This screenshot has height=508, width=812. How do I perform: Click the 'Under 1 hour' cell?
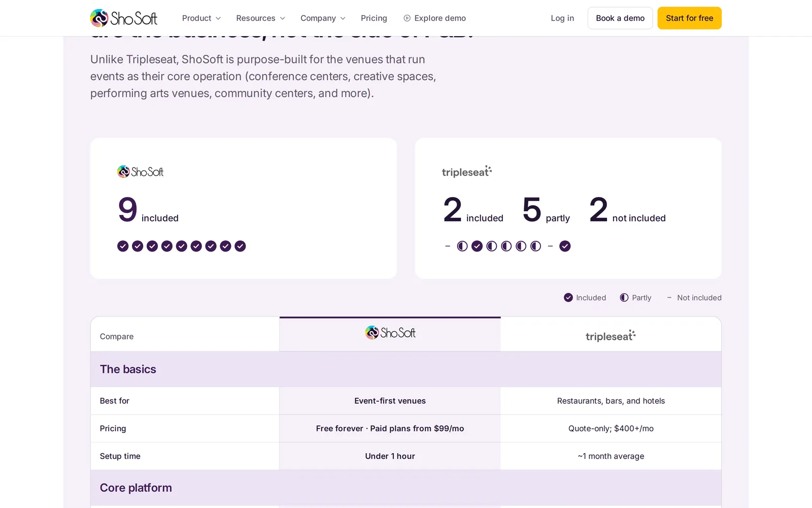390,456
